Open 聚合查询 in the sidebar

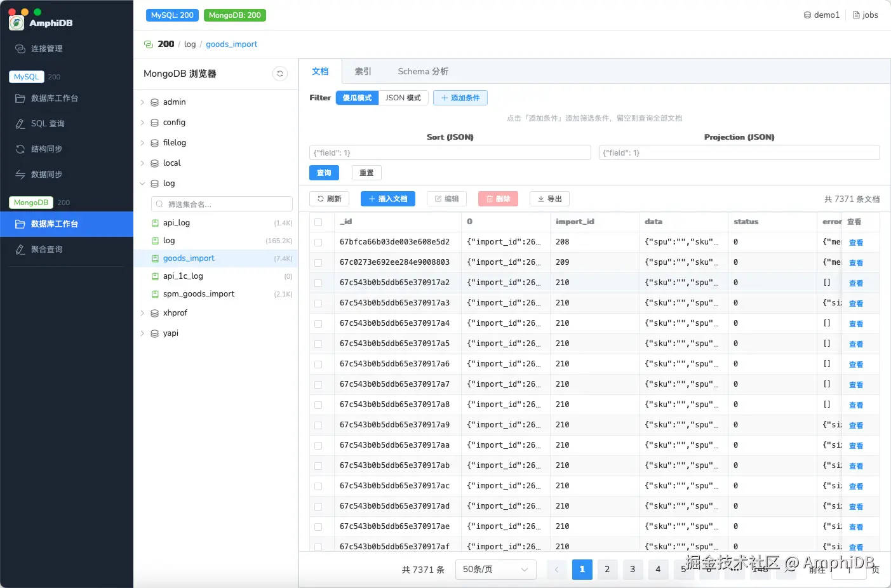click(67, 250)
